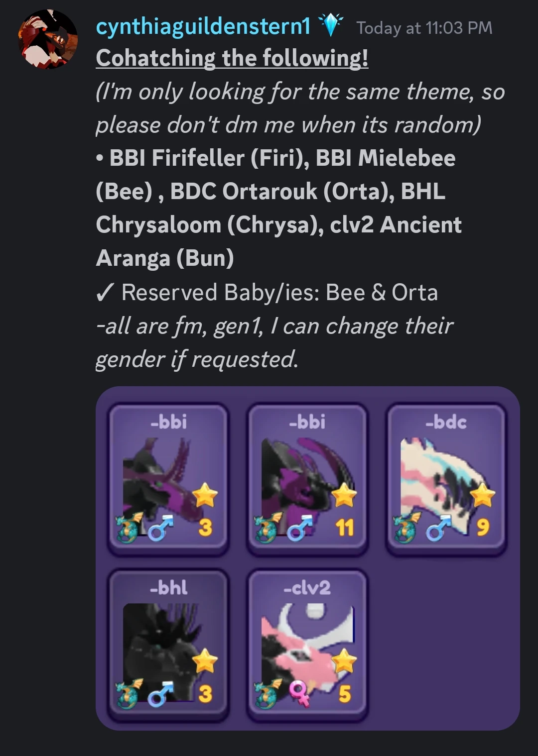Click the diamond badge beside username

point(330,25)
